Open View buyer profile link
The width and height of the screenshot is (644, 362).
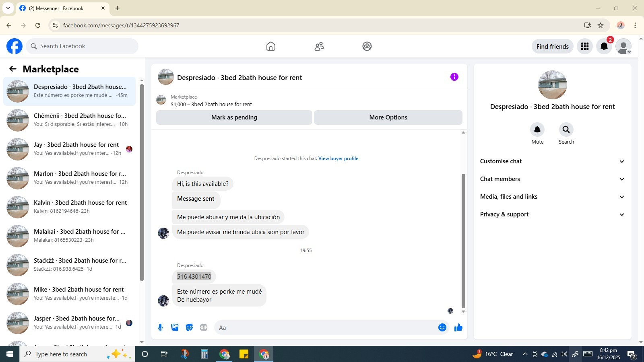pos(338,158)
